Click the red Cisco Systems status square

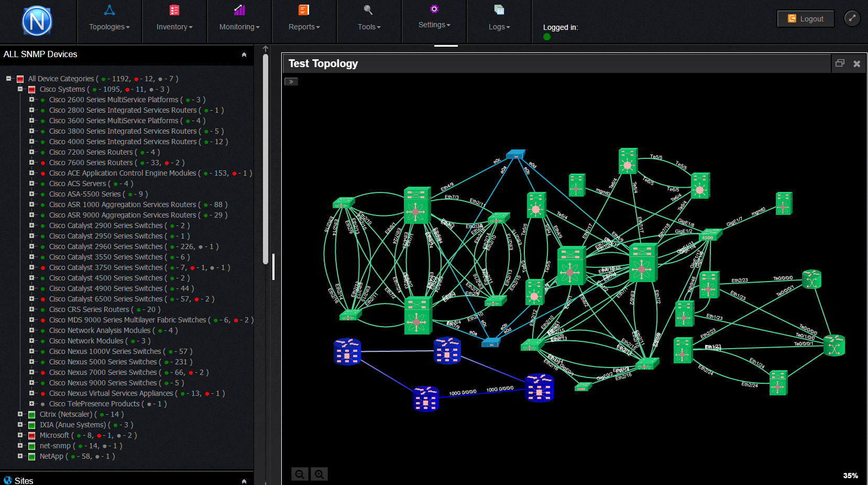[x=31, y=90]
